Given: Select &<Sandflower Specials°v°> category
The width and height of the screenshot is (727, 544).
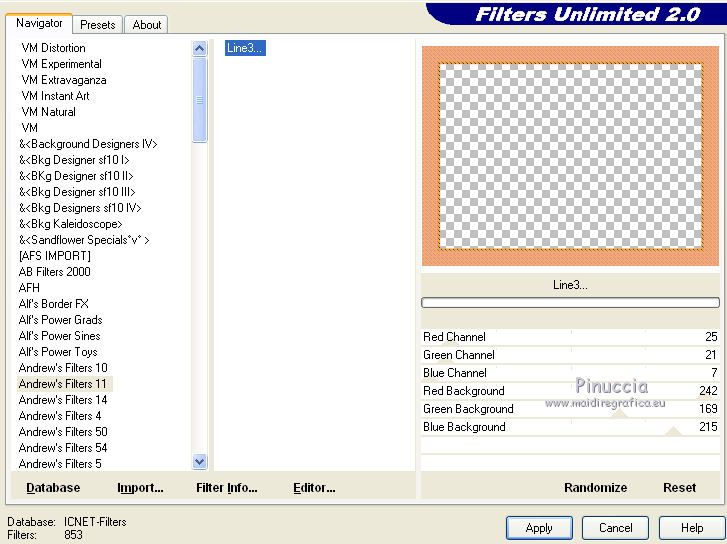Looking at the screenshot, I should click(84, 240).
